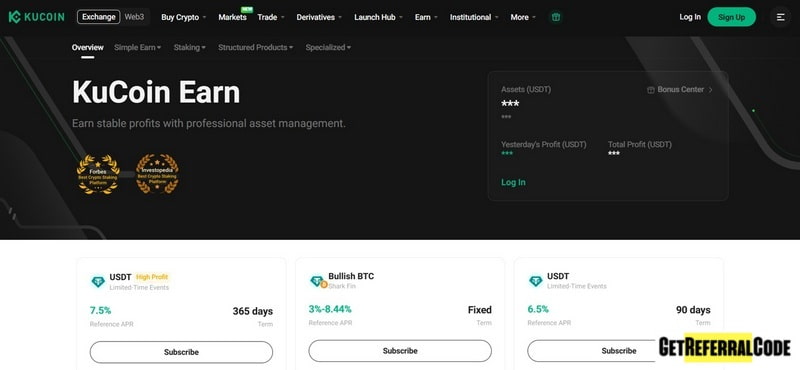The height and width of the screenshot is (370, 800).
Task: Click Log In in the header
Action: click(690, 17)
